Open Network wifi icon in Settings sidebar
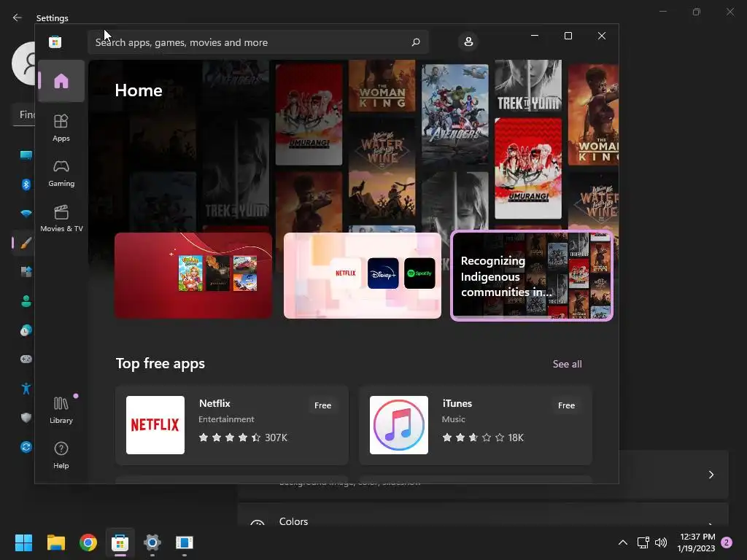The height and width of the screenshot is (560, 747). 26,214
